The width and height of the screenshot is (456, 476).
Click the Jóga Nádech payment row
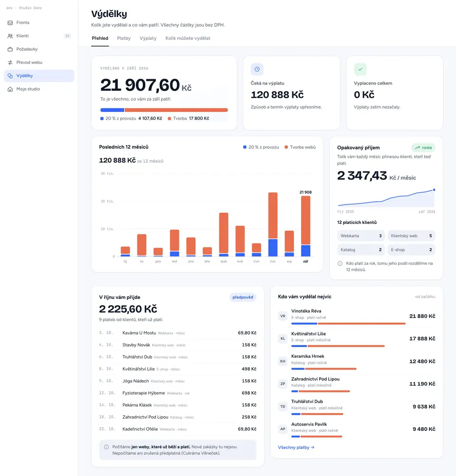178,381
